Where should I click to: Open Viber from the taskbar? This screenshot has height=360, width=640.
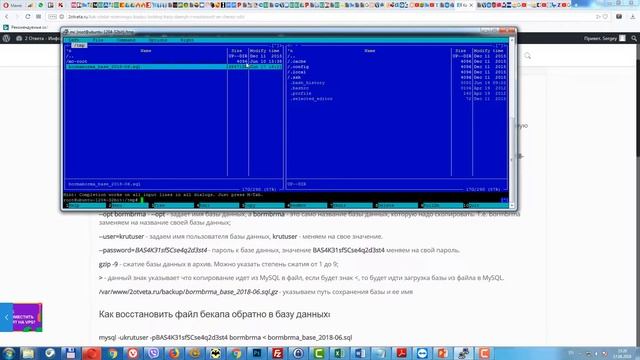pyautogui.click(x=153, y=353)
